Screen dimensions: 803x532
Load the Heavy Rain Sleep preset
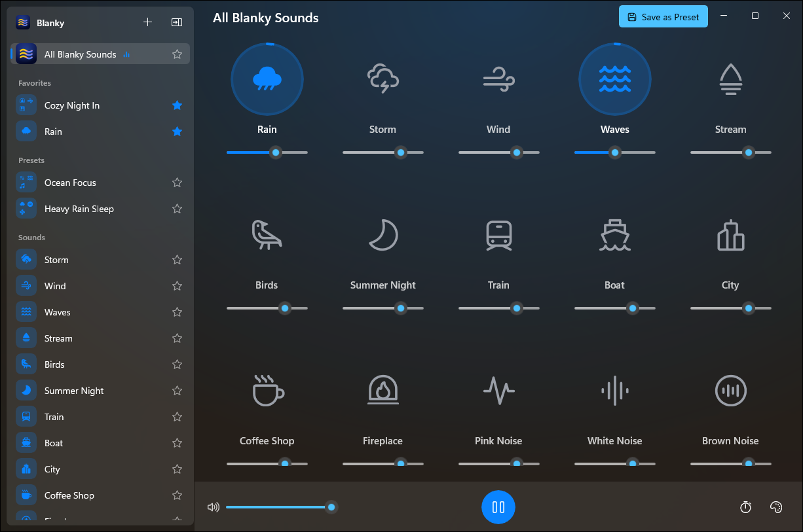pyautogui.click(x=100, y=209)
